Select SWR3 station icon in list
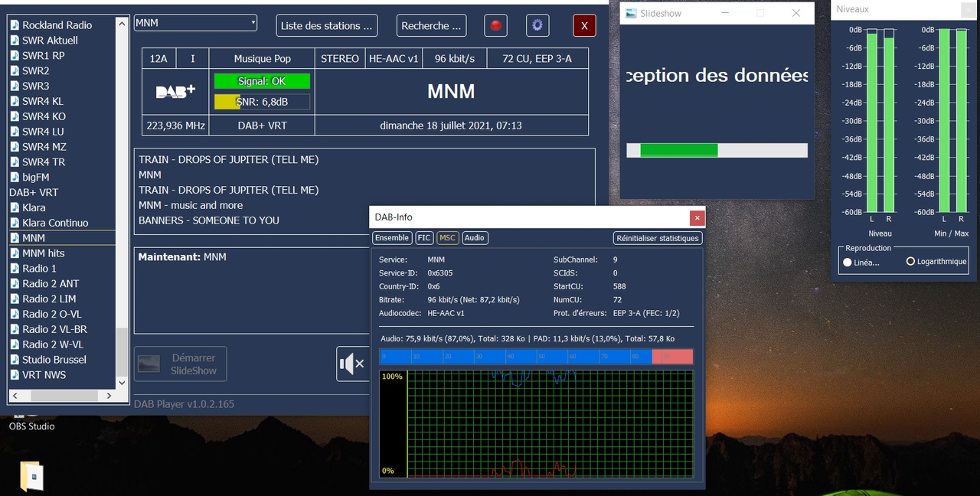The image size is (980, 496). click(x=15, y=86)
